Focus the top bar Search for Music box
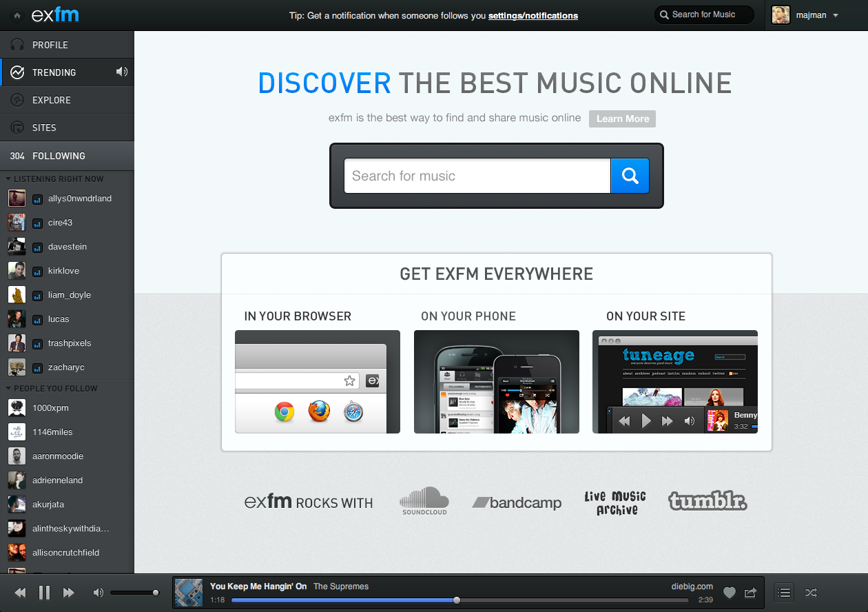 pos(704,14)
